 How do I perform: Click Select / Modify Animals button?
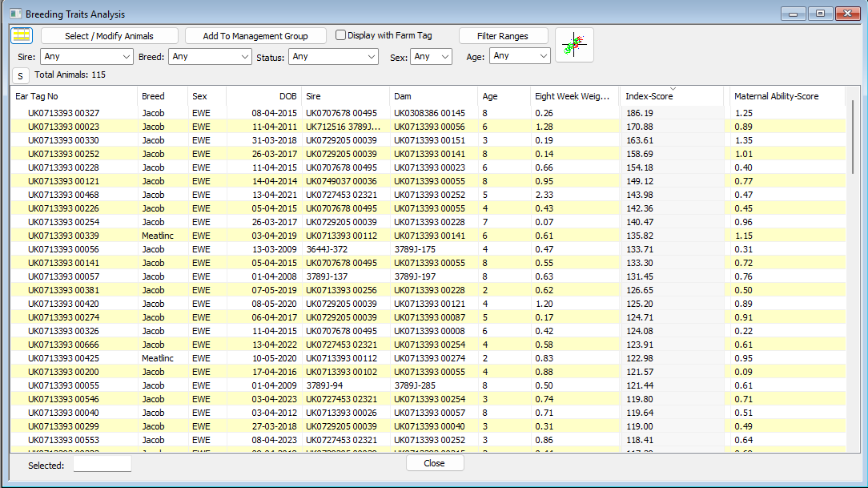point(109,36)
